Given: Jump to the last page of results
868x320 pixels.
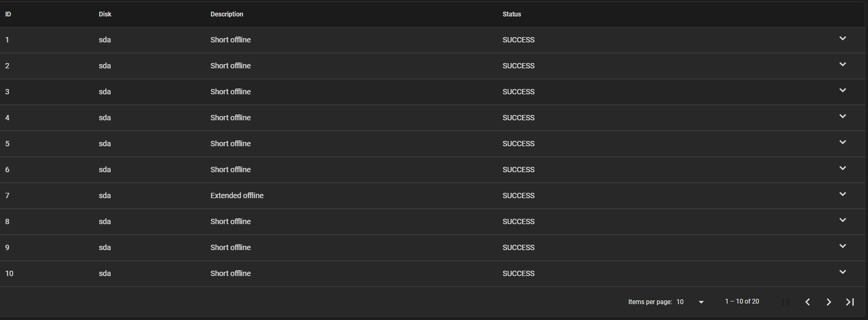Looking at the screenshot, I should (x=850, y=302).
